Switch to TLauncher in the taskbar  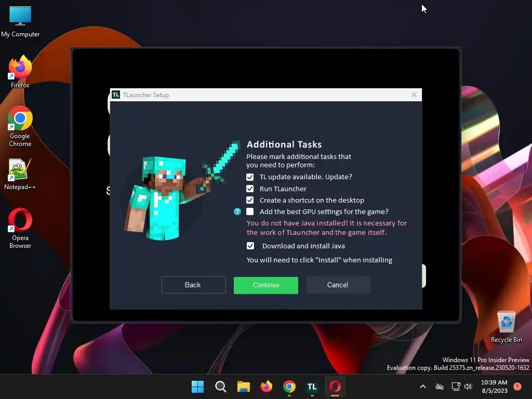pyautogui.click(x=312, y=387)
